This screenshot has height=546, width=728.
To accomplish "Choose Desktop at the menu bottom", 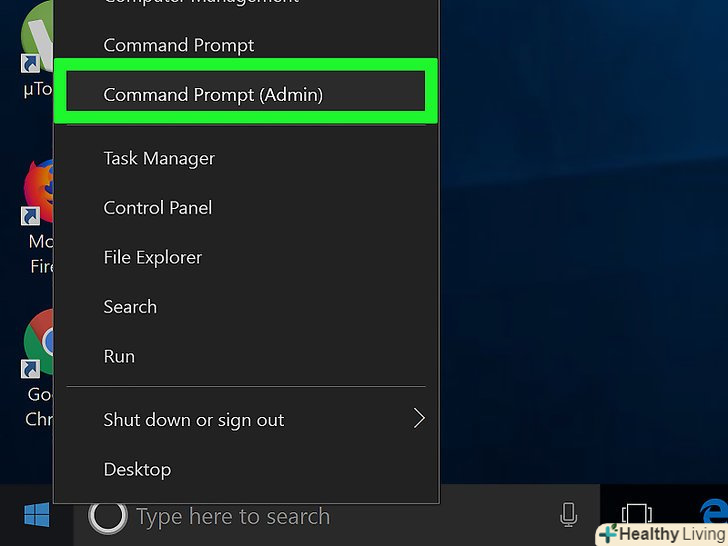I will (x=137, y=469).
